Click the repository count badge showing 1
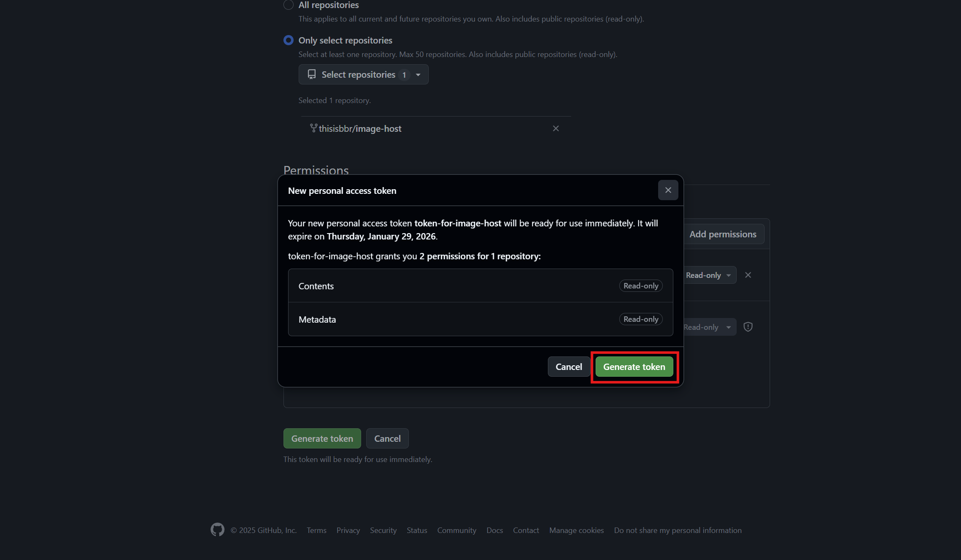Image resolution: width=961 pixels, height=560 pixels. pos(404,75)
